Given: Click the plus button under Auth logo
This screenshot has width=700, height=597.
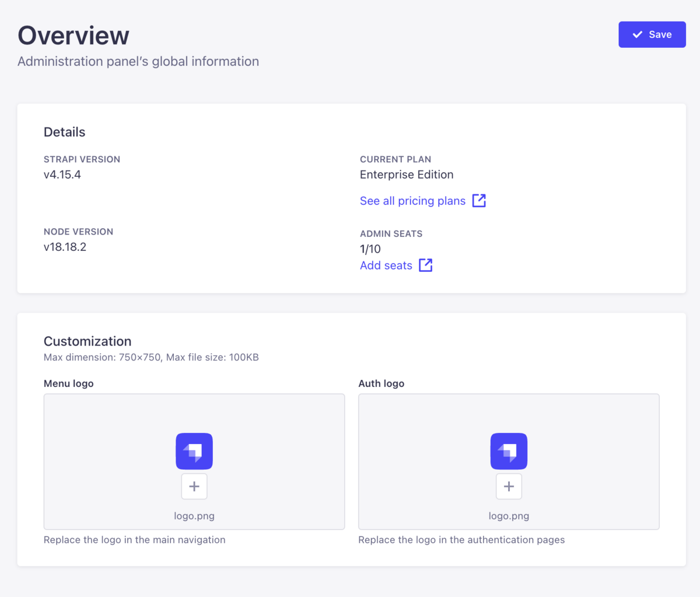Looking at the screenshot, I should (509, 486).
